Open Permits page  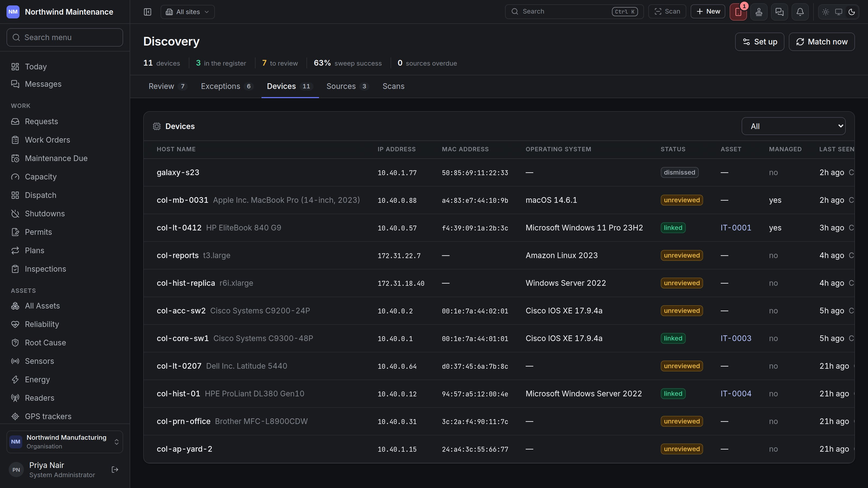(x=65, y=232)
